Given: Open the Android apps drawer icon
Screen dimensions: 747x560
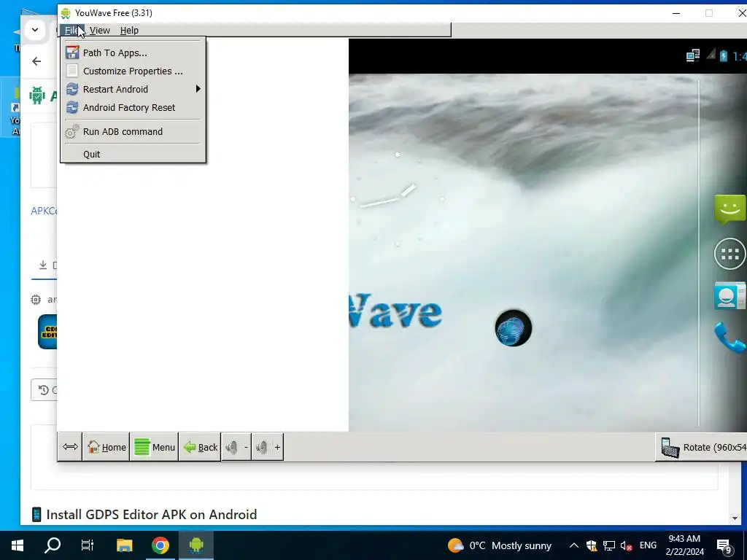Looking at the screenshot, I should click(729, 254).
